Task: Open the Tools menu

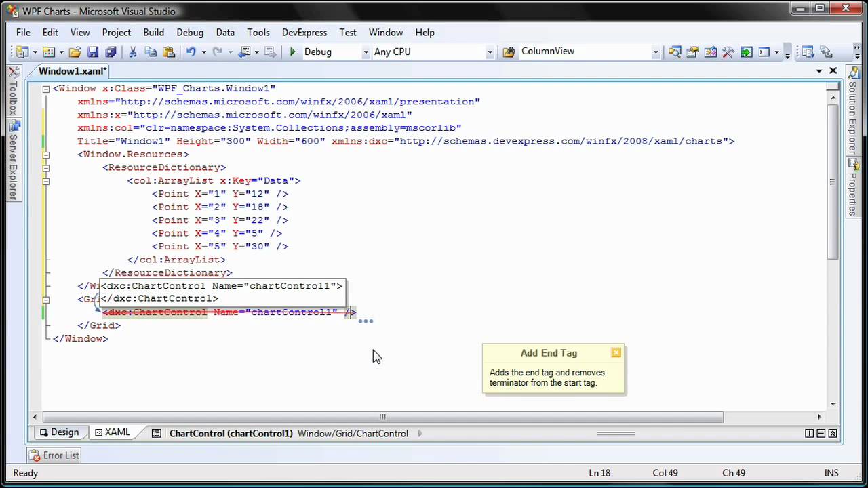Action: click(258, 32)
